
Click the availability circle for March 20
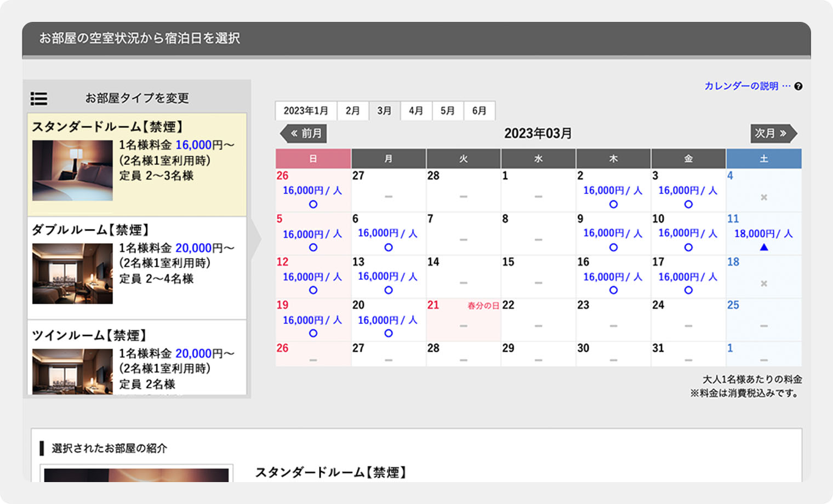click(388, 333)
